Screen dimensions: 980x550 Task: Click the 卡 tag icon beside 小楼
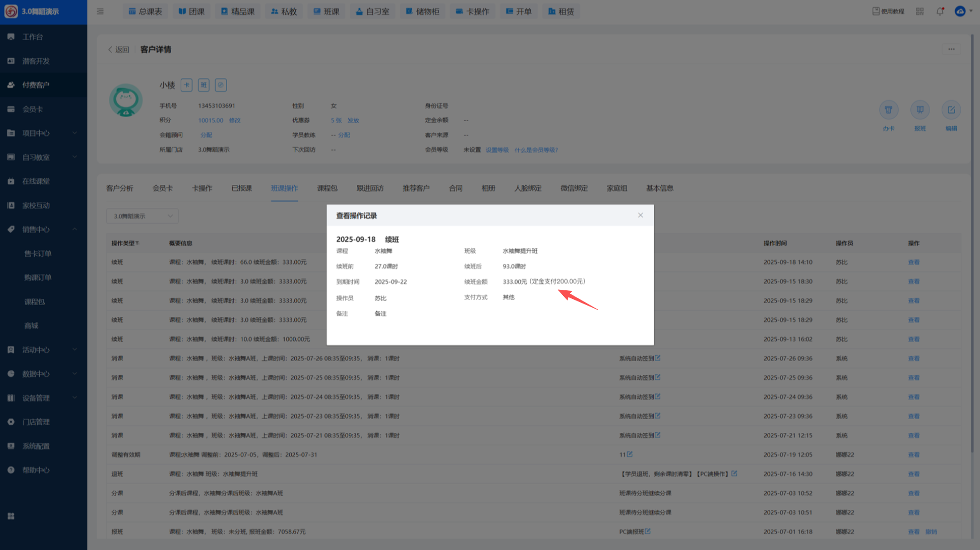(x=186, y=85)
